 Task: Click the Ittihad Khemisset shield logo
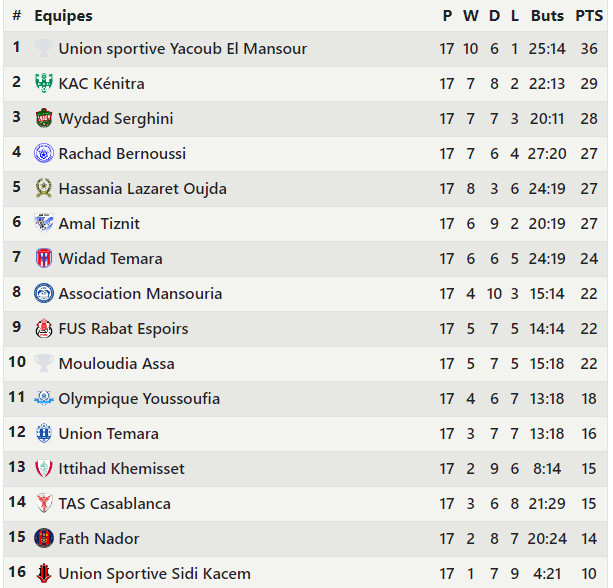coord(44,469)
